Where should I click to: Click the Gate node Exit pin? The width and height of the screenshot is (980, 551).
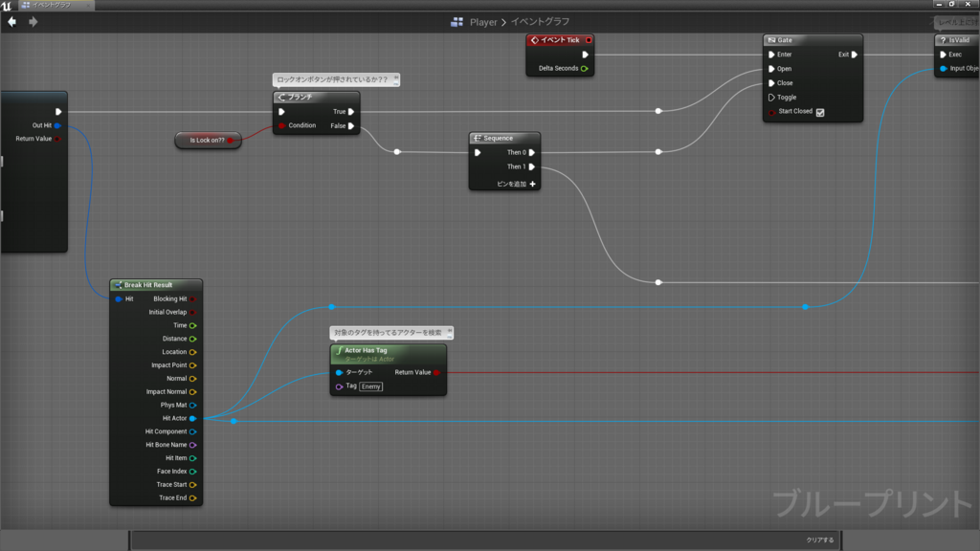click(855, 55)
